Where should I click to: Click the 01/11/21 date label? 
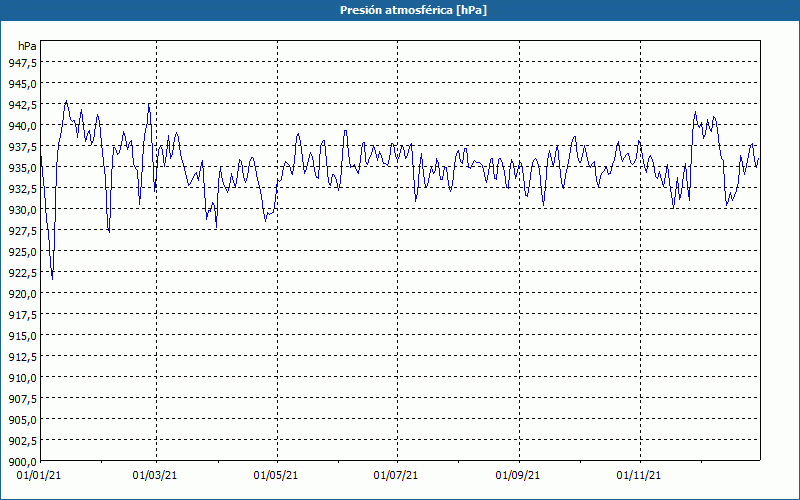[639, 476]
